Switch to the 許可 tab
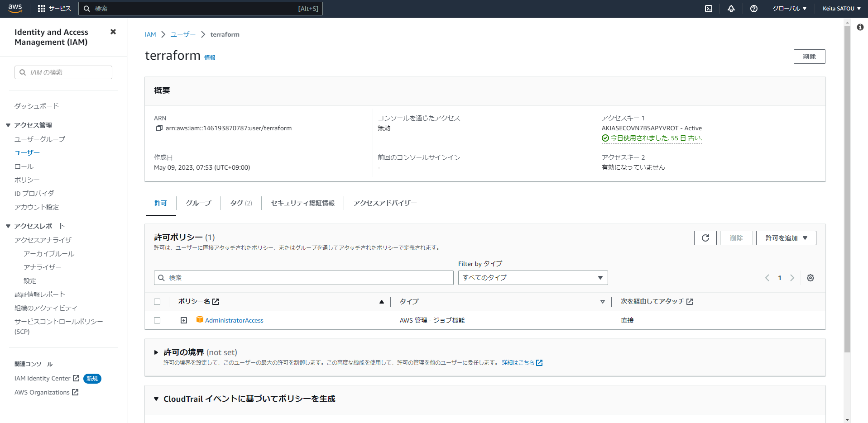868x423 pixels. [161, 203]
